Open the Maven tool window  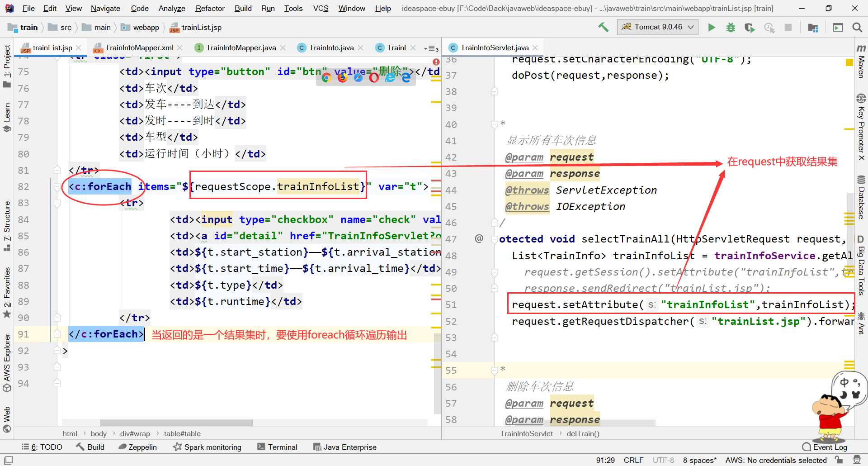pos(861,61)
